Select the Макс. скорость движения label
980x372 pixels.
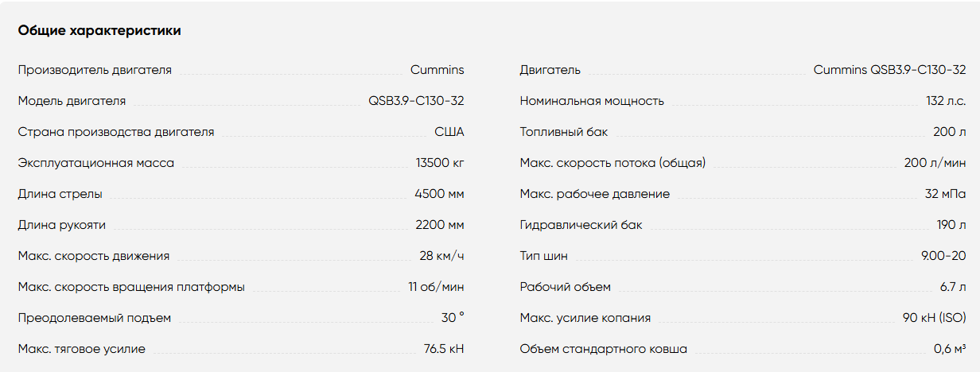[94, 256]
